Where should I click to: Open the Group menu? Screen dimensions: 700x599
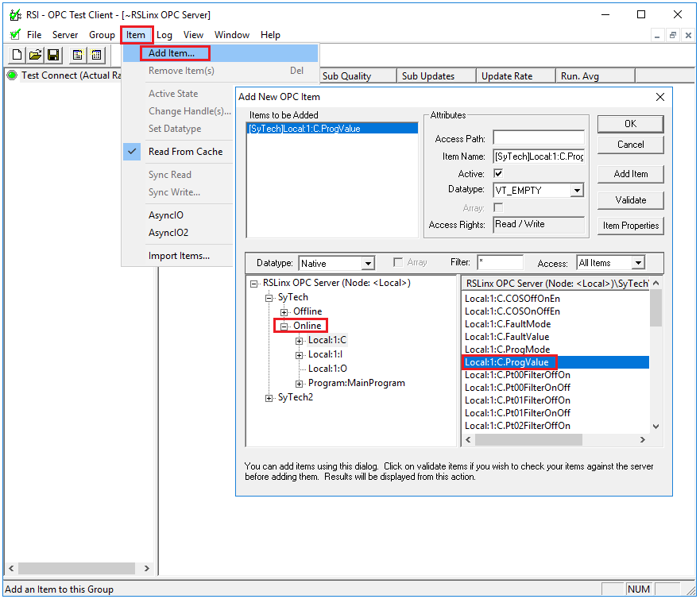pos(102,35)
